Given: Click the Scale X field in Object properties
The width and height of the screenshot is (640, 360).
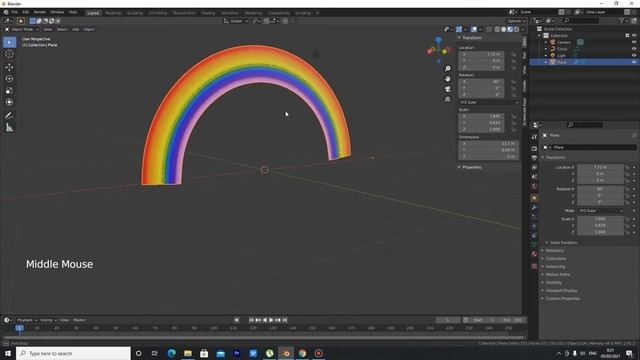Looking at the screenshot, I should 601,219.
